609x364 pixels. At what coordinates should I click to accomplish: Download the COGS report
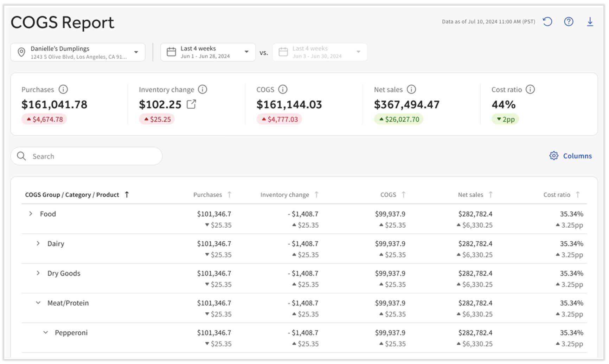[x=590, y=21]
